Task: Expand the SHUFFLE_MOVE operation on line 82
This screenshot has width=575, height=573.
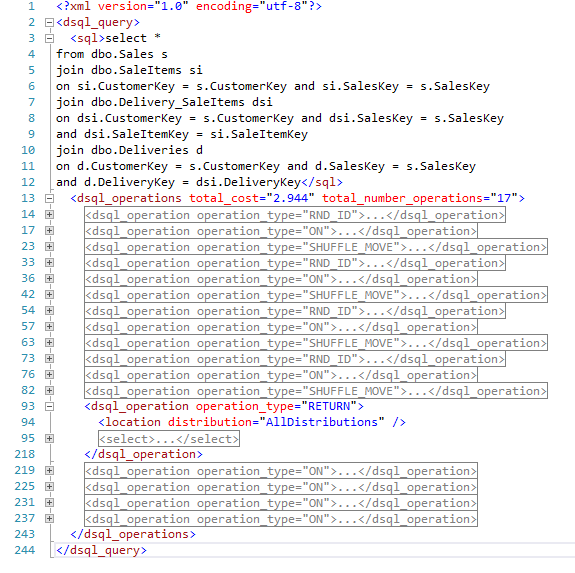Action: [49, 391]
